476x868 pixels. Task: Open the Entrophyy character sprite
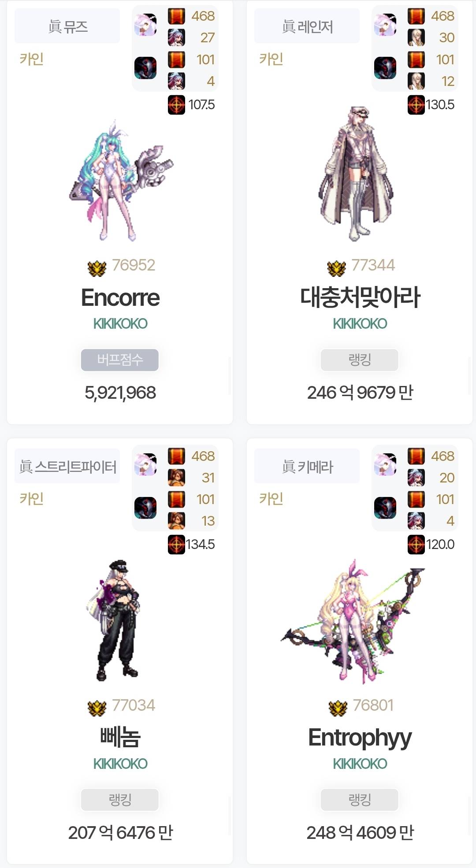[353, 621]
